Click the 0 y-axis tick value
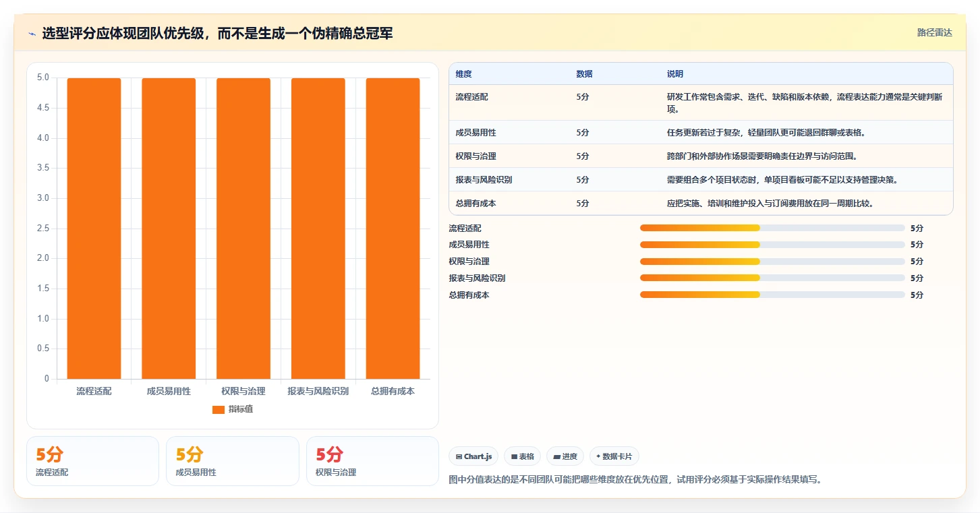The image size is (980, 513). click(x=47, y=379)
